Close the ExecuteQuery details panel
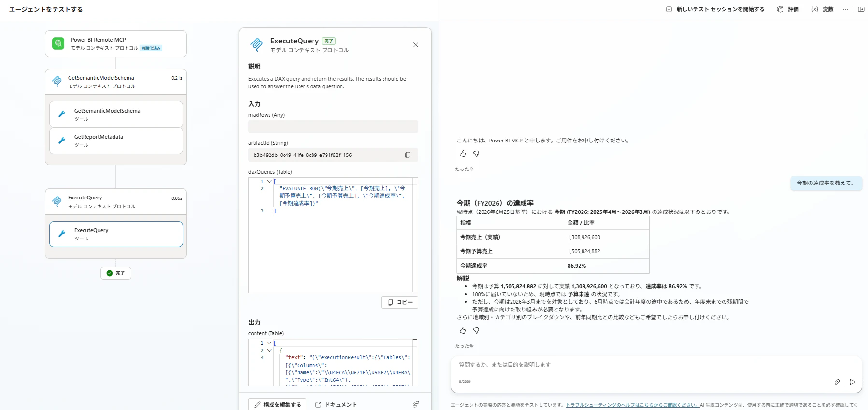This screenshot has height=410, width=868. tap(416, 45)
